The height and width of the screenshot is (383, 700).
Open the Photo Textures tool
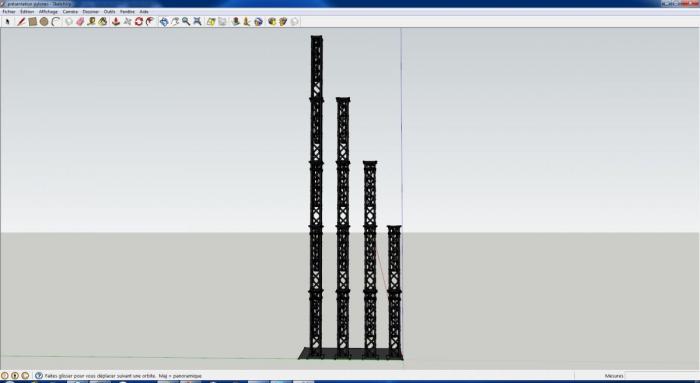point(246,21)
